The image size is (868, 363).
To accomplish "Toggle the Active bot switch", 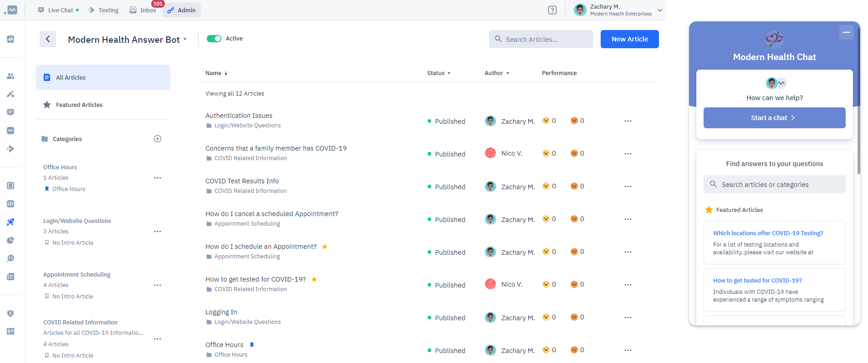I will [x=214, y=39].
